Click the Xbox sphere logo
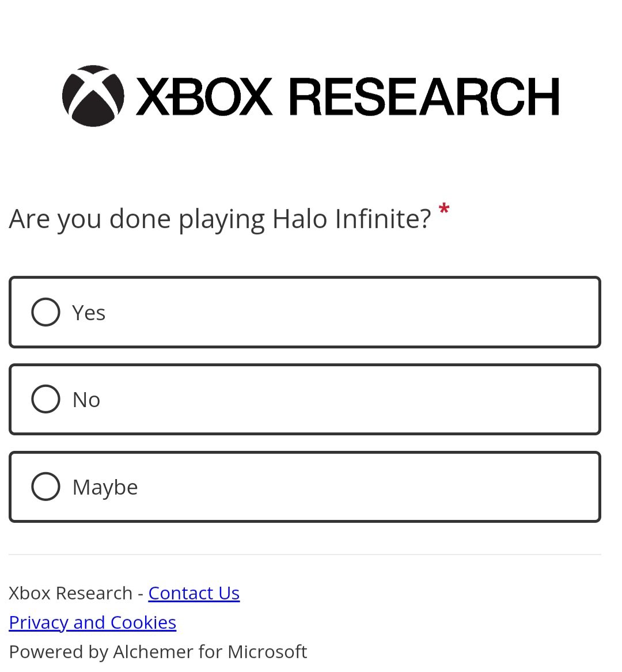 click(93, 96)
